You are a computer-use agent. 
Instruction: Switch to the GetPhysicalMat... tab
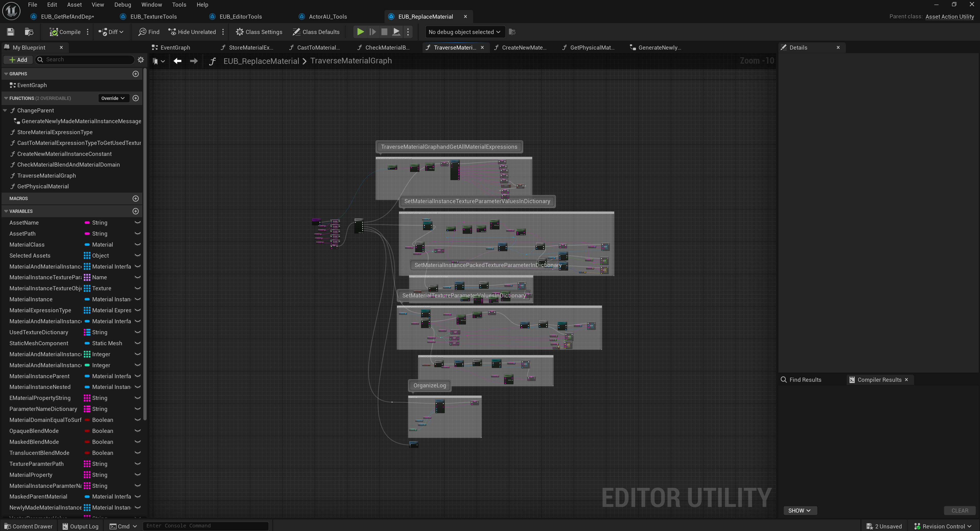[589, 48]
